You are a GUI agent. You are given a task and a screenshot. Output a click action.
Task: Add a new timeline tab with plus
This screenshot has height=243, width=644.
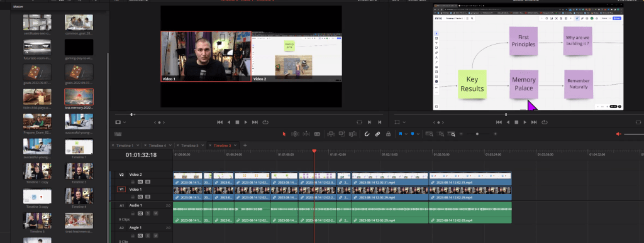pyautogui.click(x=245, y=146)
